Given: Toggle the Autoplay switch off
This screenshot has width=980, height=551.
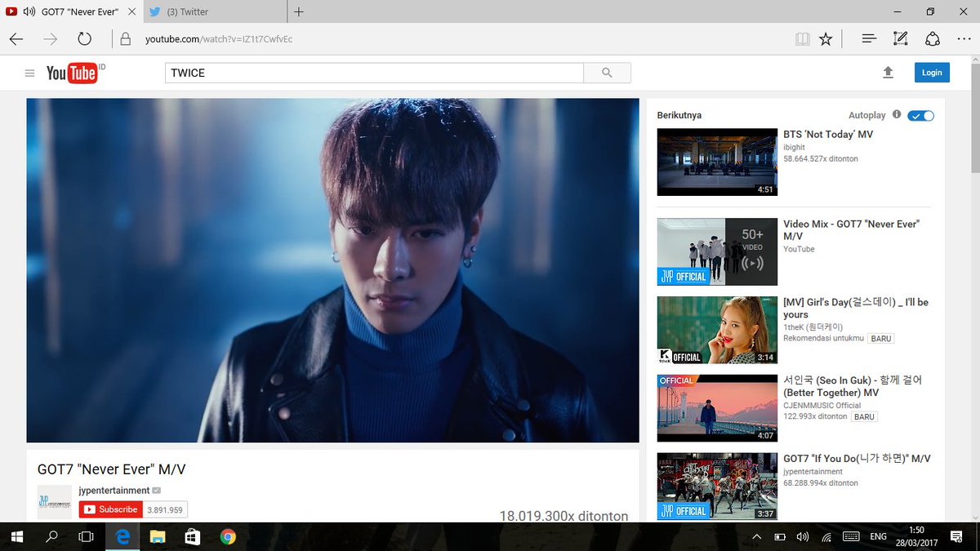Looking at the screenshot, I should pyautogui.click(x=920, y=115).
